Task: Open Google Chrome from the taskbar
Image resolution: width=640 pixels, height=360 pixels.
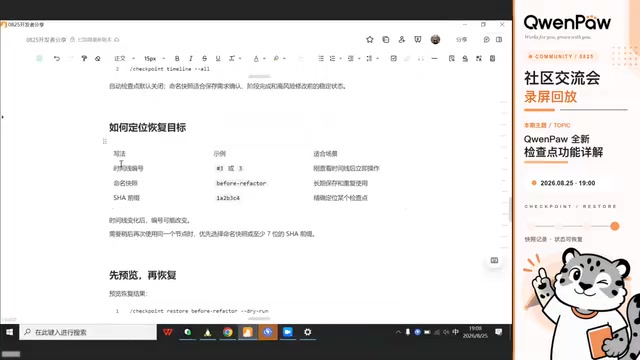Action: pyautogui.click(x=228, y=332)
